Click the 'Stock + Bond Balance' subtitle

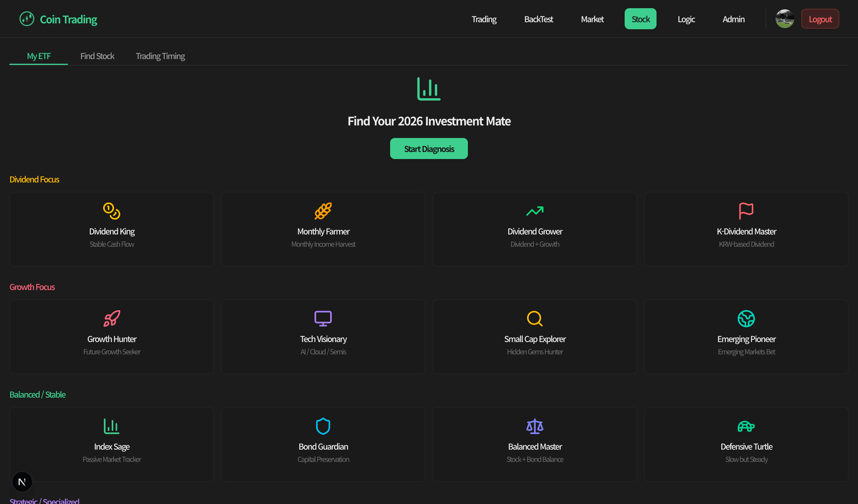click(x=535, y=459)
